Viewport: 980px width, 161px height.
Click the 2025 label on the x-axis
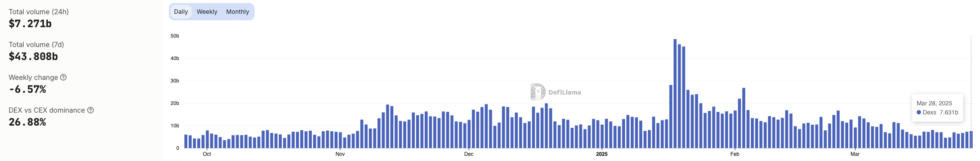[602, 154]
